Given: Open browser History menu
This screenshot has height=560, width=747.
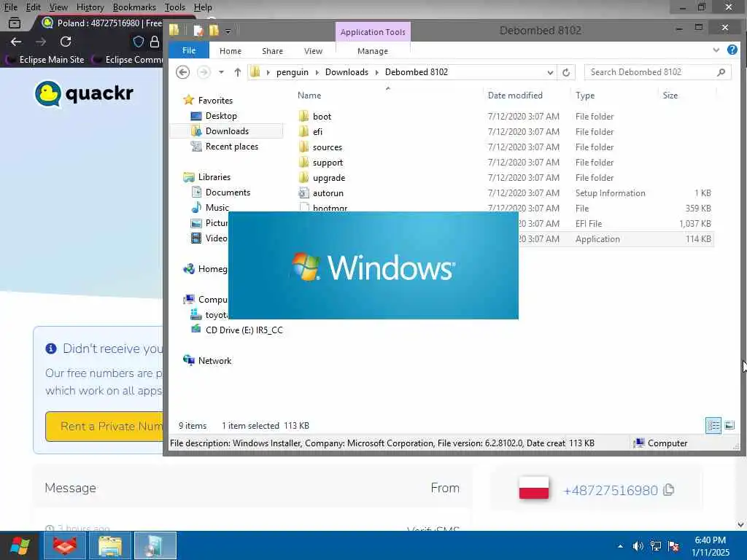Looking at the screenshot, I should pyautogui.click(x=90, y=7).
